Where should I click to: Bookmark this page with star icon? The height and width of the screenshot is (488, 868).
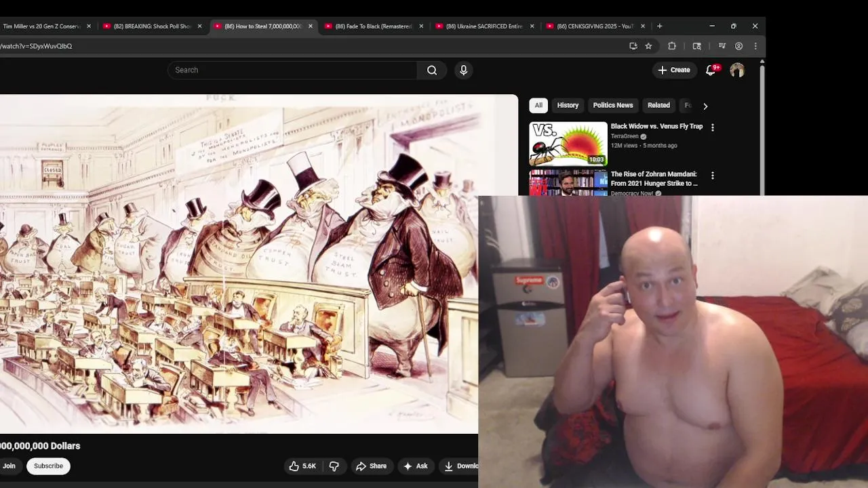tap(648, 46)
